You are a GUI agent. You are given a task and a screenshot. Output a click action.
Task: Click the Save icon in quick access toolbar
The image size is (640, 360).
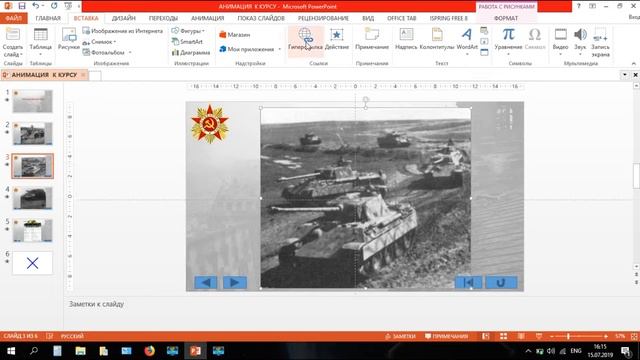pyautogui.click(x=22, y=6)
